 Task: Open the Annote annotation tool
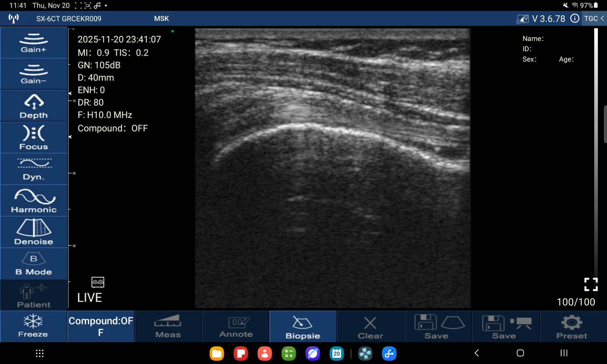pyautogui.click(x=236, y=326)
